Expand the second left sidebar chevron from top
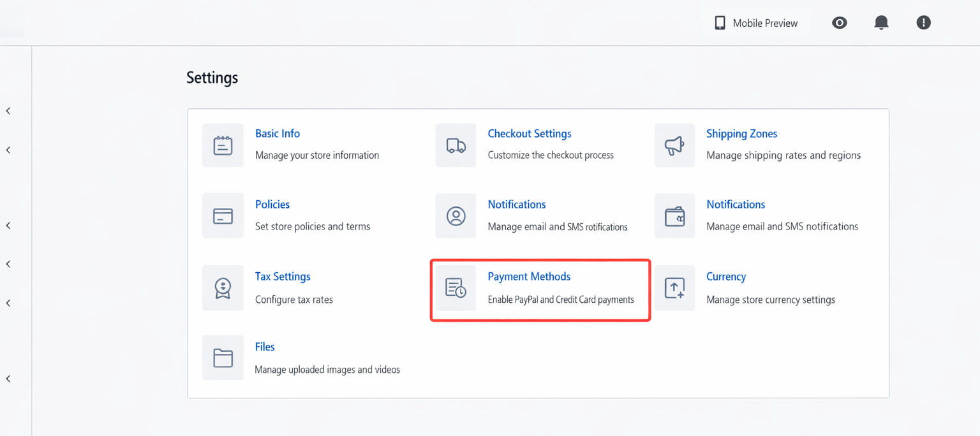 click(x=8, y=150)
